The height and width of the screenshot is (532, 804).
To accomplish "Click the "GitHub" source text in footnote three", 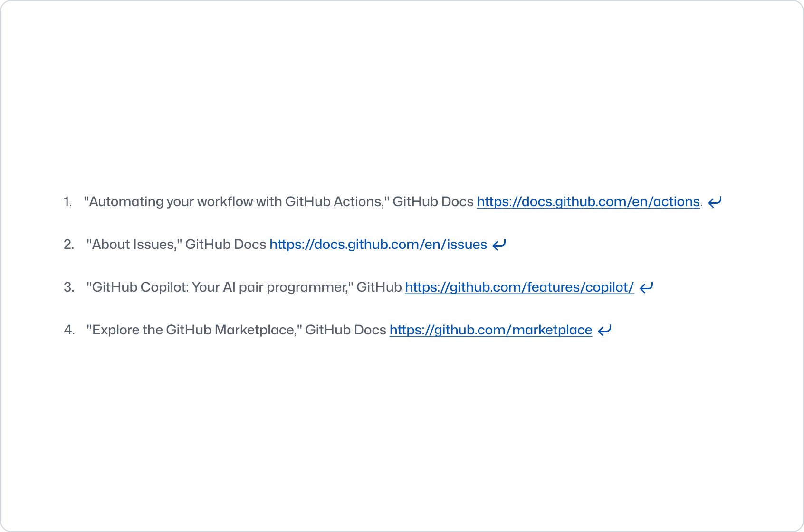I will click(x=379, y=287).
